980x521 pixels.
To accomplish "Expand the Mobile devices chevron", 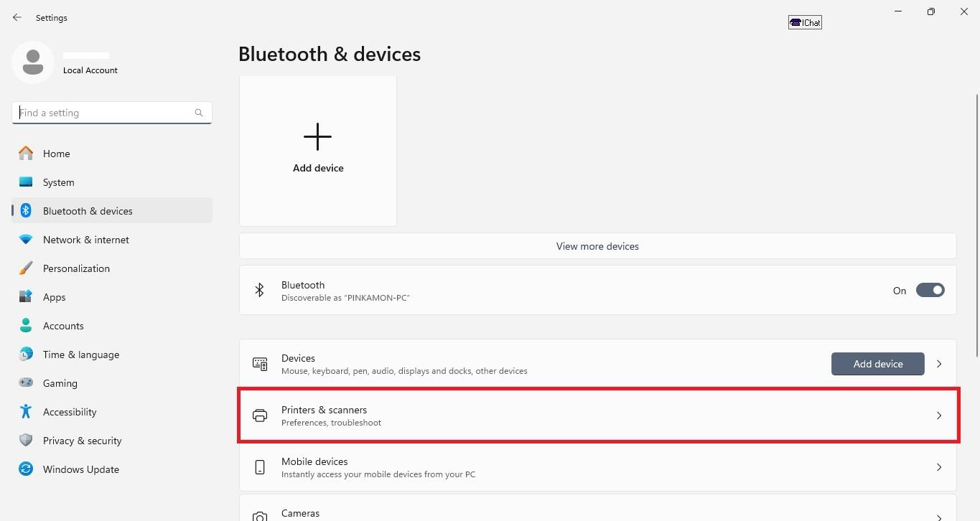I will [x=938, y=467].
